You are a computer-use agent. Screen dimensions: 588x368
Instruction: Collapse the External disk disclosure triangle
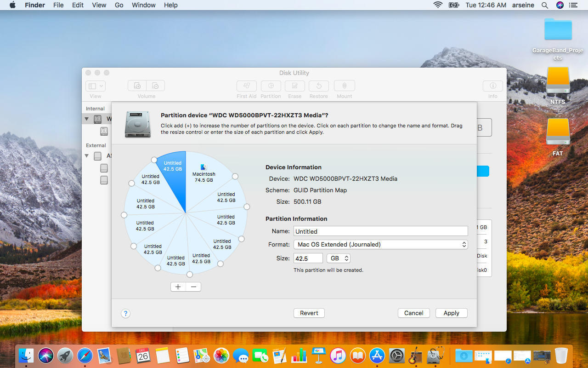click(x=86, y=156)
